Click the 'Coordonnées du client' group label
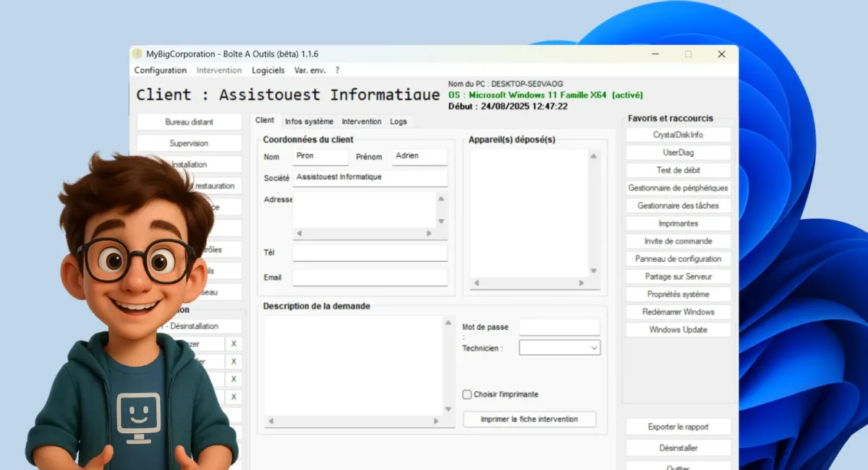Viewport: 868px width, 470px height. pos(308,140)
